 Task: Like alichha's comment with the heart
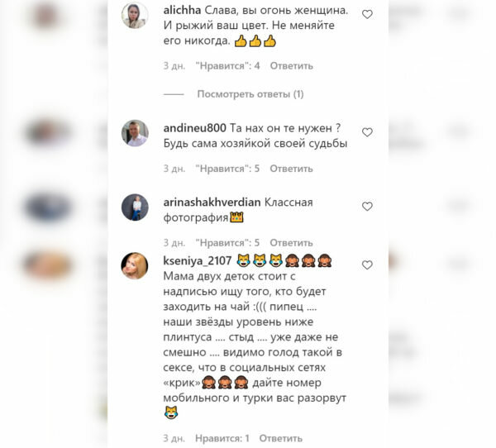point(367,14)
